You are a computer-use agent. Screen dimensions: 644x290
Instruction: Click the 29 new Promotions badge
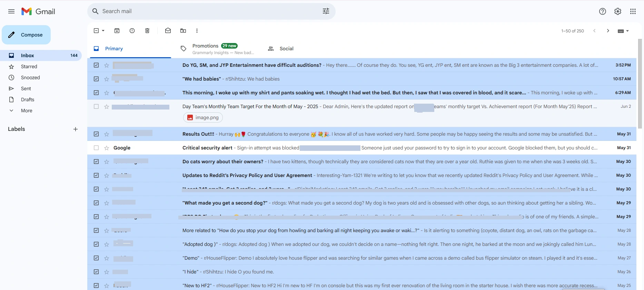[x=229, y=46]
